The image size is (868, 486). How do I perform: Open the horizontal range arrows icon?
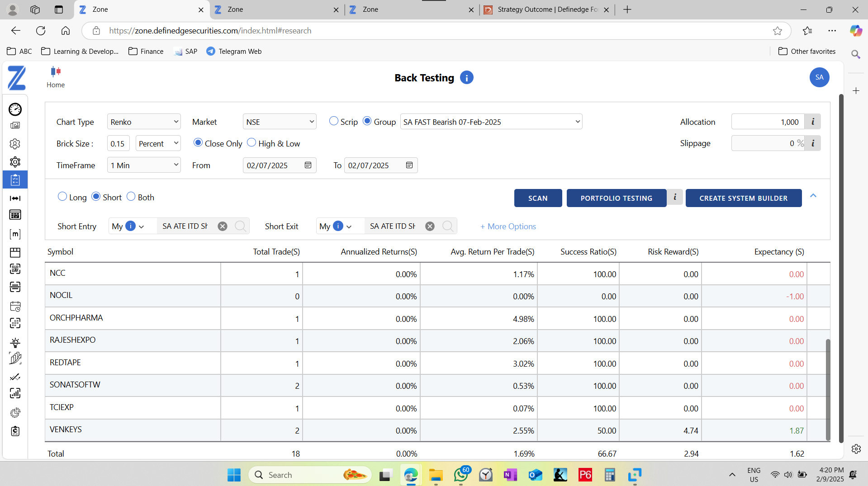coord(15,198)
